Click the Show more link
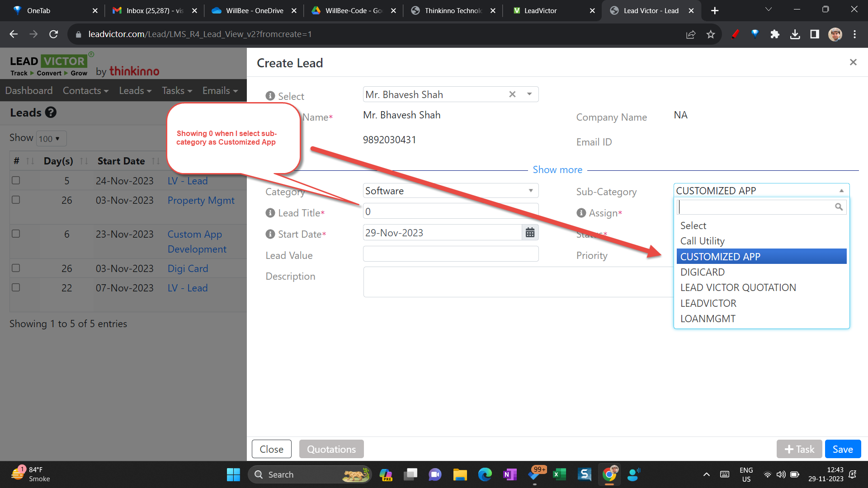 (x=557, y=170)
